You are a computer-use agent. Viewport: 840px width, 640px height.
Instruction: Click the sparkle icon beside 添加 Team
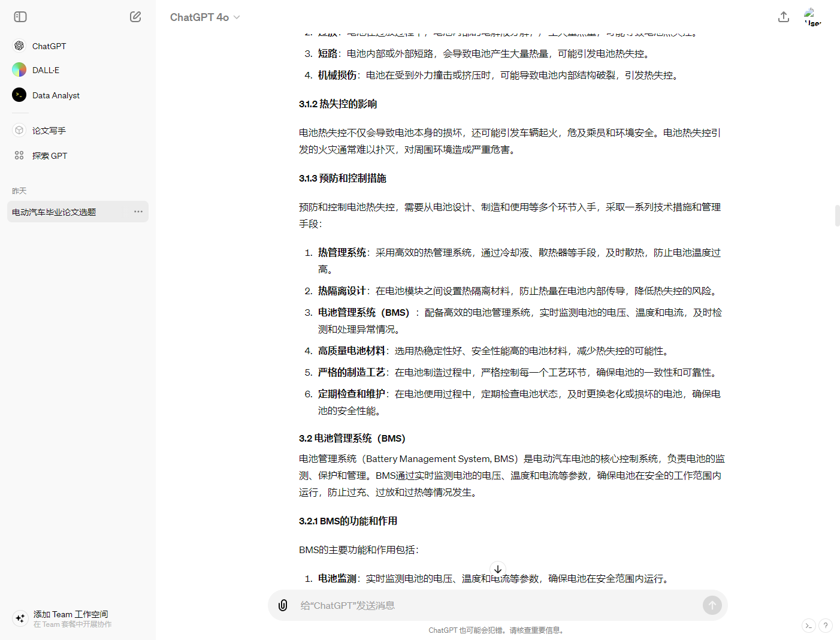[x=20, y=618]
